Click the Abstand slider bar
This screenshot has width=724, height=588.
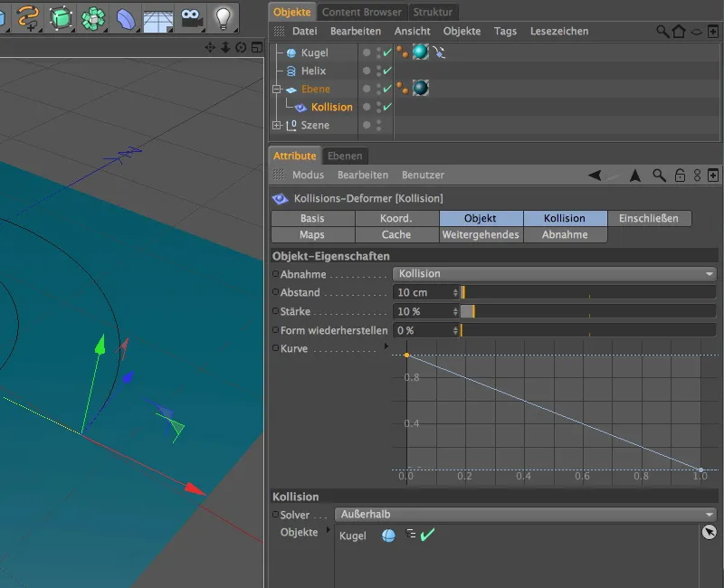pos(587,292)
